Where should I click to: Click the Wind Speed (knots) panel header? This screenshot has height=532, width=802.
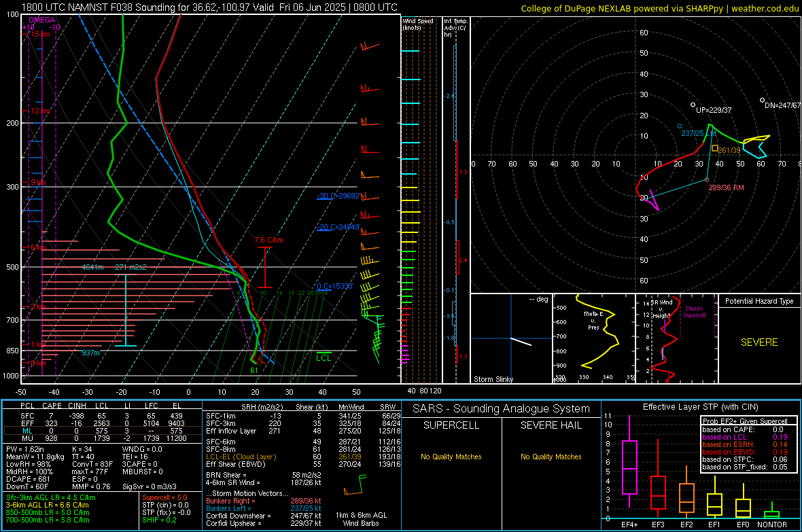[x=419, y=24]
